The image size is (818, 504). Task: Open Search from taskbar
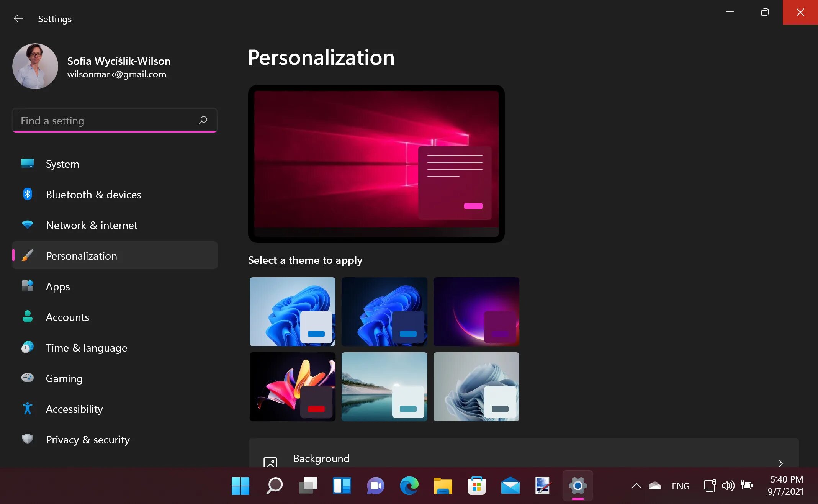pyautogui.click(x=275, y=485)
